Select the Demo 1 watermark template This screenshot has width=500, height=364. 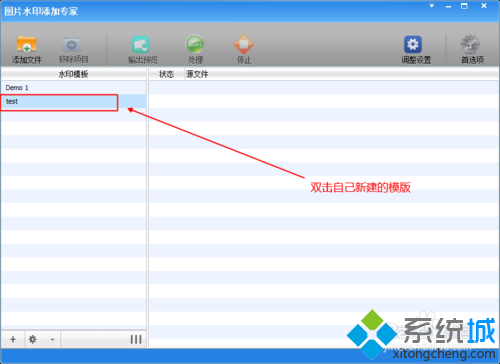73,88
